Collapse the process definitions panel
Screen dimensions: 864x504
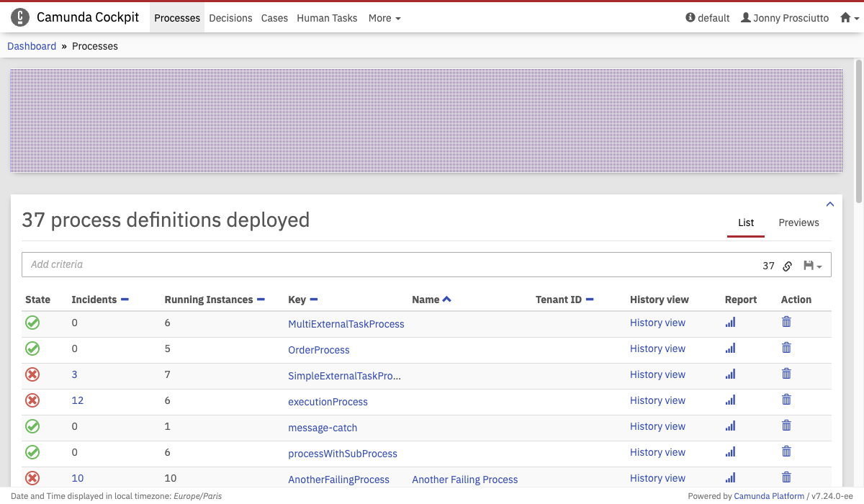pos(829,204)
